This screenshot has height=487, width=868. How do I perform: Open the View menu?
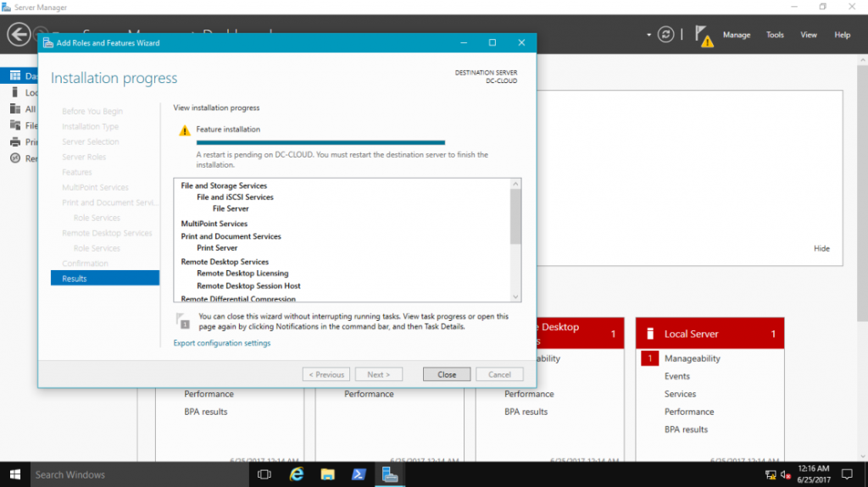(x=808, y=35)
